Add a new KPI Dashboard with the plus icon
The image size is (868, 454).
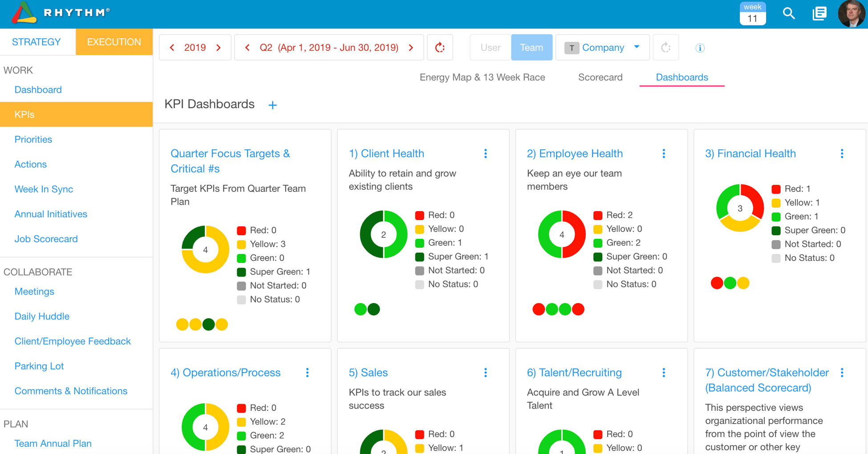click(x=272, y=105)
